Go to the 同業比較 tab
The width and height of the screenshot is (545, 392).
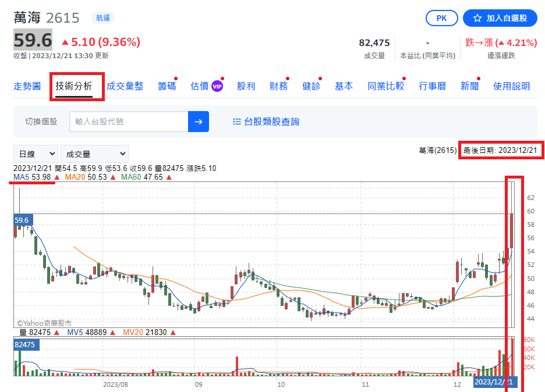coord(385,86)
